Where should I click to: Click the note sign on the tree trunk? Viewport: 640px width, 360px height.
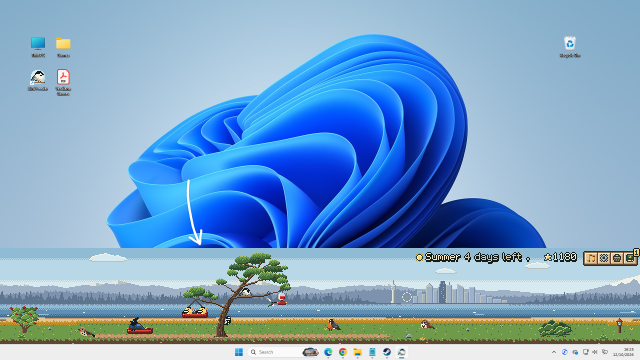click(228, 321)
